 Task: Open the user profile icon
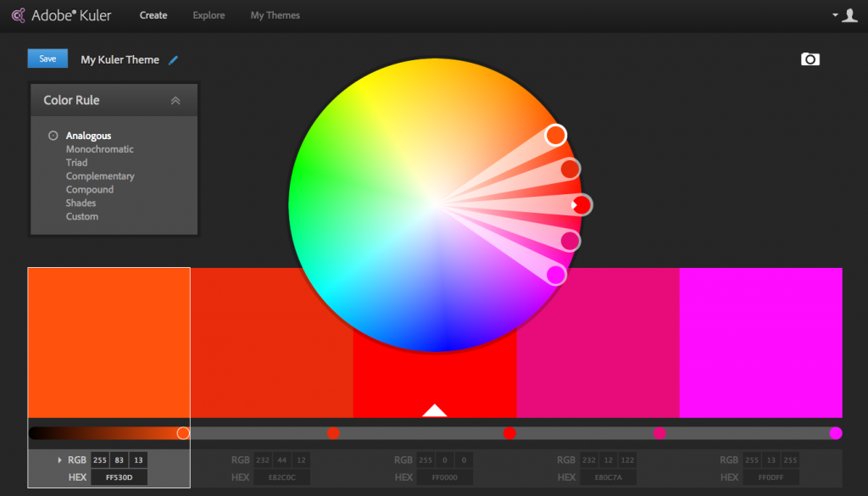[849, 15]
